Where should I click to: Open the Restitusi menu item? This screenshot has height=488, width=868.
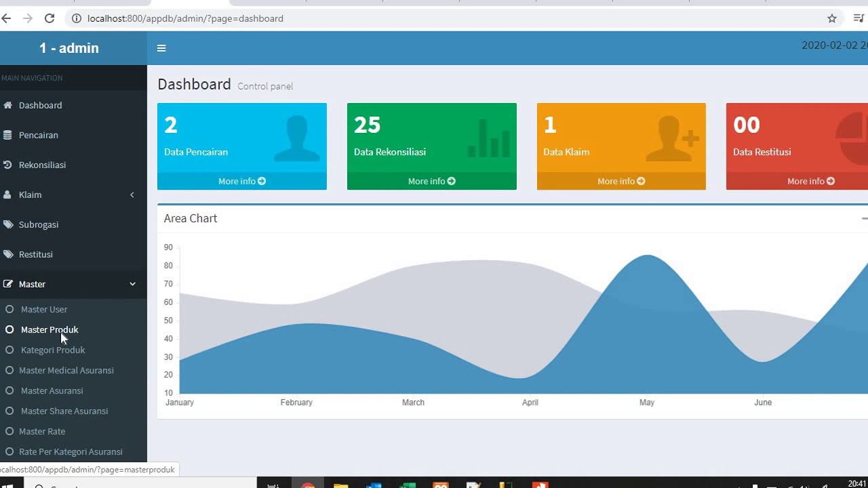pos(73,254)
